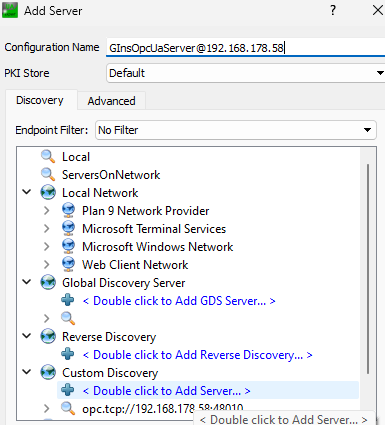This screenshot has width=385, height=425.
Task: Expand the Microsoft Terminal Services node
Action: pyautogui.click(x=47, y=229)
